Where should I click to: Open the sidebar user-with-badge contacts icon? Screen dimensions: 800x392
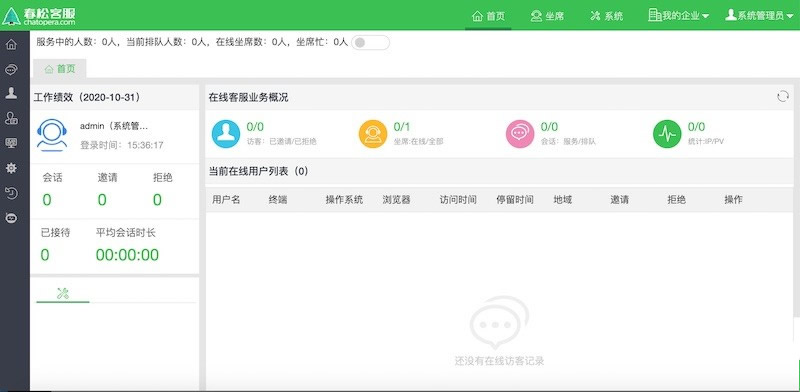pyautogui.click(x=11, y=118)
